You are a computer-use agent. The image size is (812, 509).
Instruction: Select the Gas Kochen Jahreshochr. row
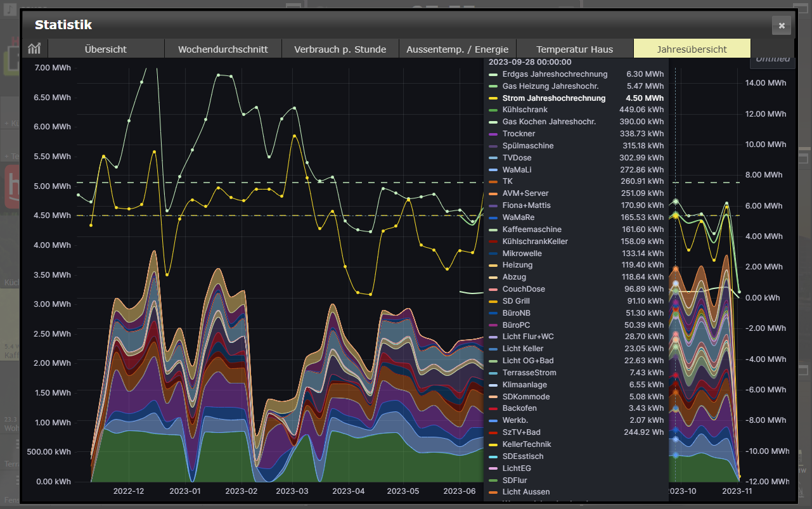576,122
